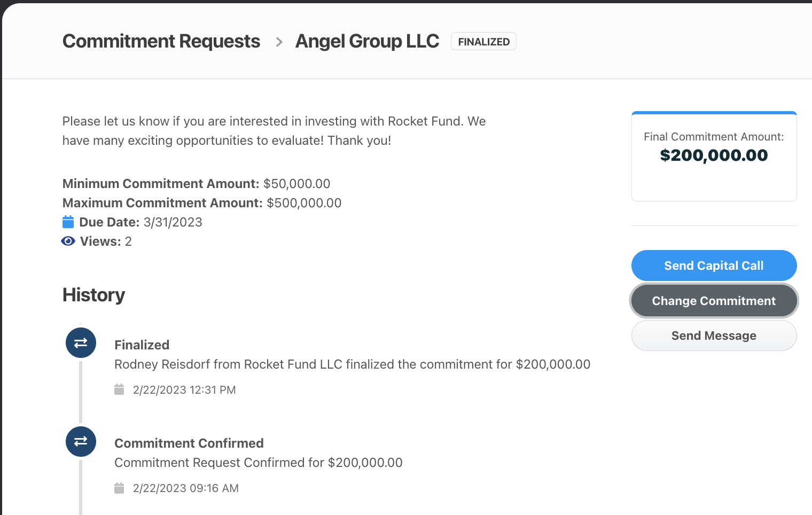812x515 pixels.
Task: Expand the Finalized history entry
Action: click(142, 345)
